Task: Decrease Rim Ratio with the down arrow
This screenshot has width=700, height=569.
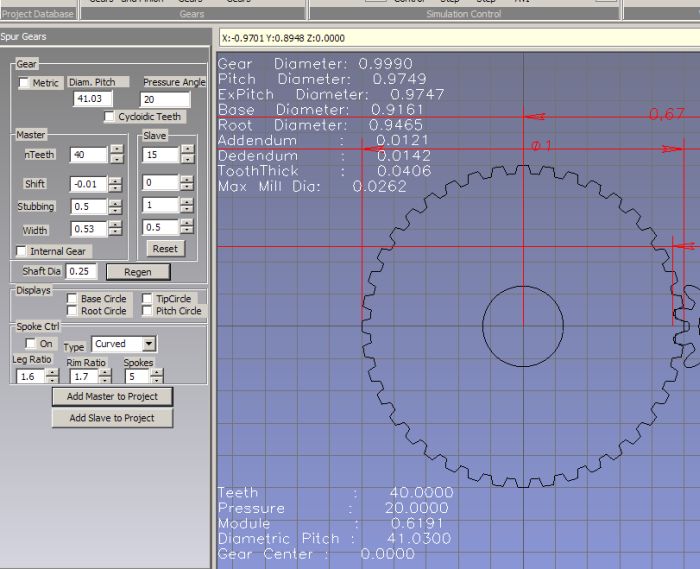Action: click(x=105, y=380)
